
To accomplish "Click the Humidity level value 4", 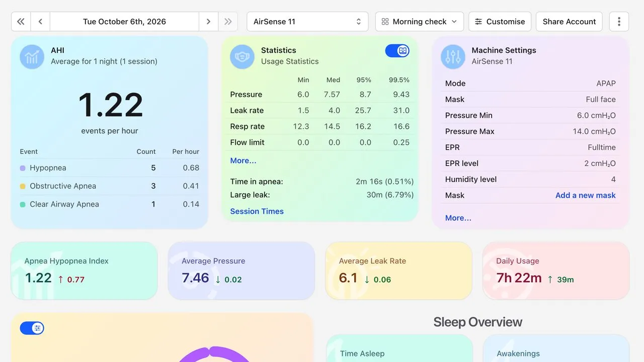I will click(613, 179).
